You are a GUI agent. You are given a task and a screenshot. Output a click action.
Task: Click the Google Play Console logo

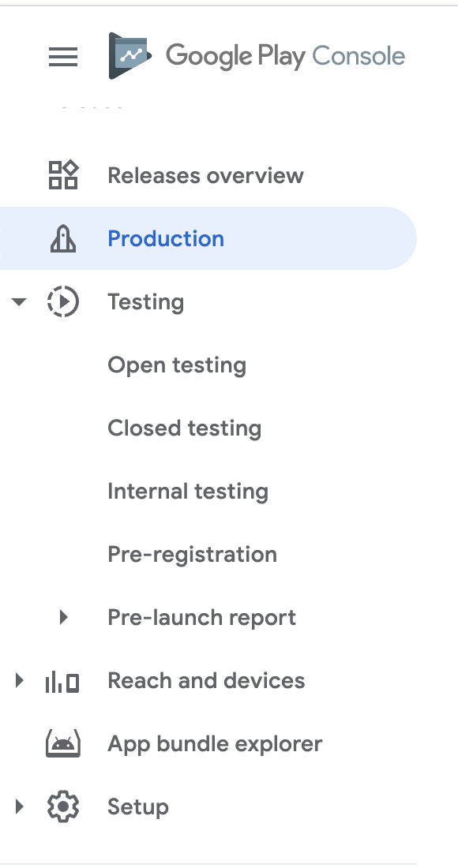point(257,56)
